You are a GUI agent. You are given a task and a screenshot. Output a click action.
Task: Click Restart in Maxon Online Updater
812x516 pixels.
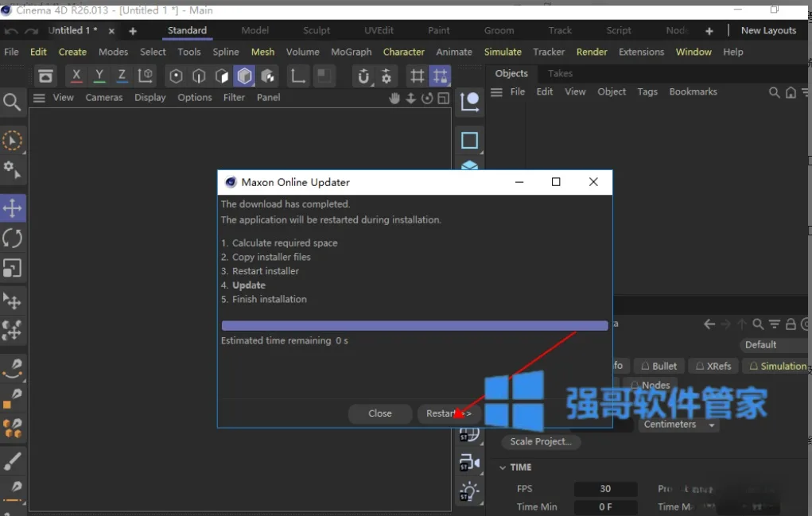pyautogui.click(x=449, y=413)
